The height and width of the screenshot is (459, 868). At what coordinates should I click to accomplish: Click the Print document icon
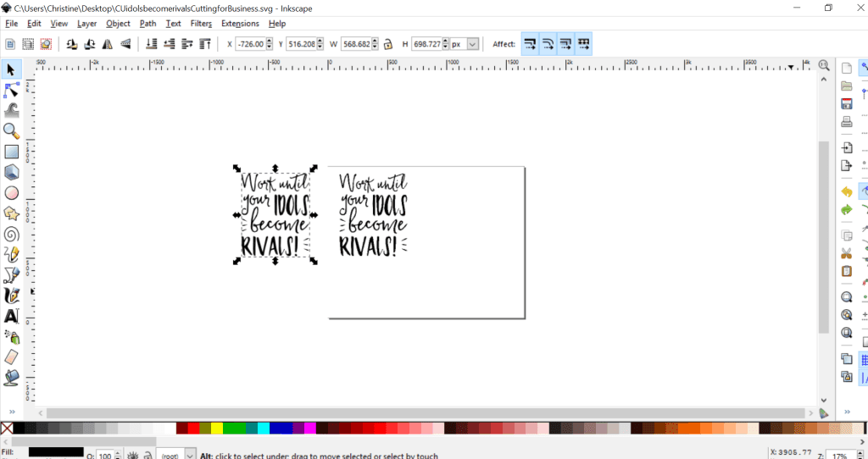click(847, 122)
